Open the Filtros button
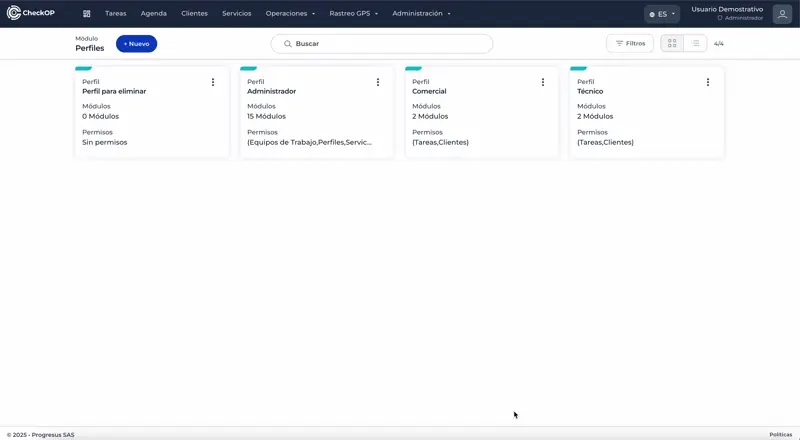 click(x=630, y=43)
